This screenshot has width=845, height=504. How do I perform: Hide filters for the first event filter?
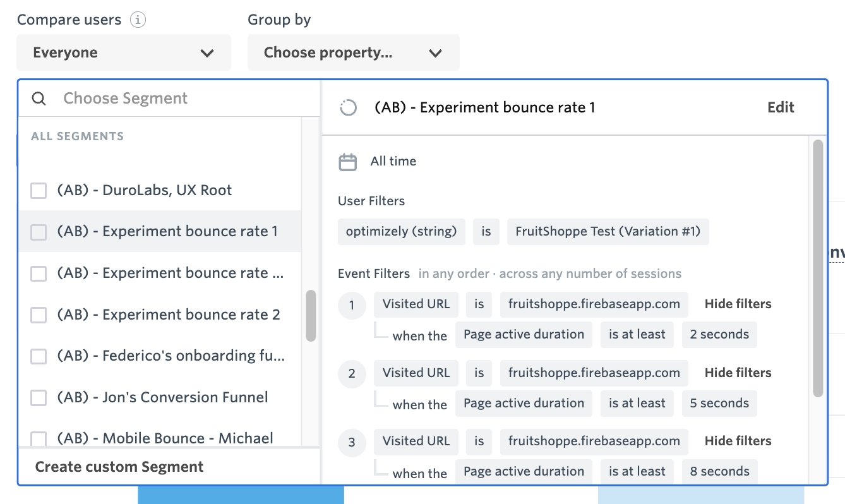coord(738,304)
